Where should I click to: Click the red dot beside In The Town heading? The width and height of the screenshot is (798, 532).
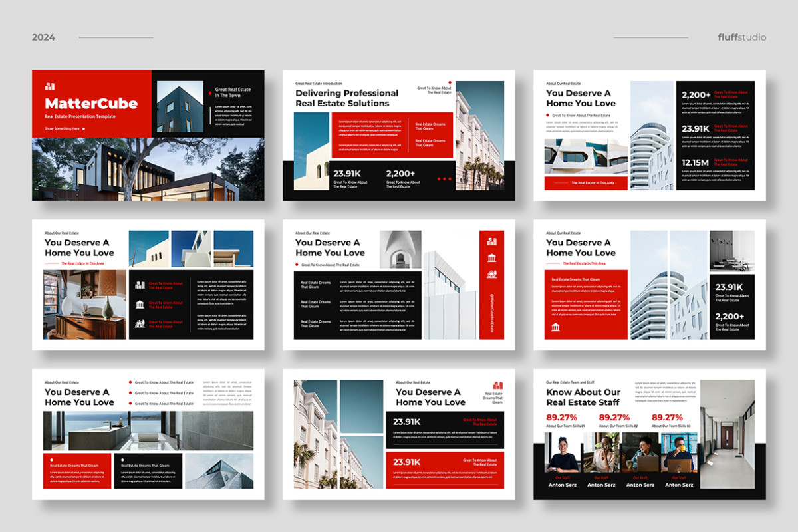tap(210, 92)
